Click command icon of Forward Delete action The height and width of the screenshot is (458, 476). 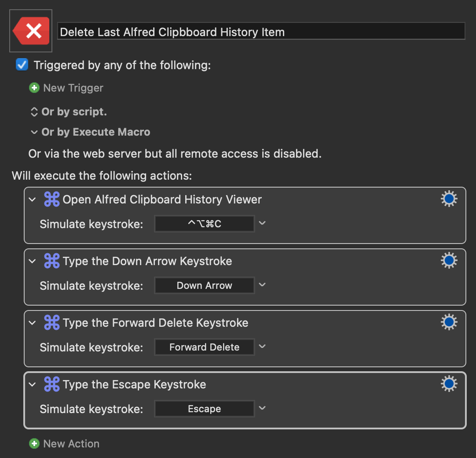(x=51, y=322)
